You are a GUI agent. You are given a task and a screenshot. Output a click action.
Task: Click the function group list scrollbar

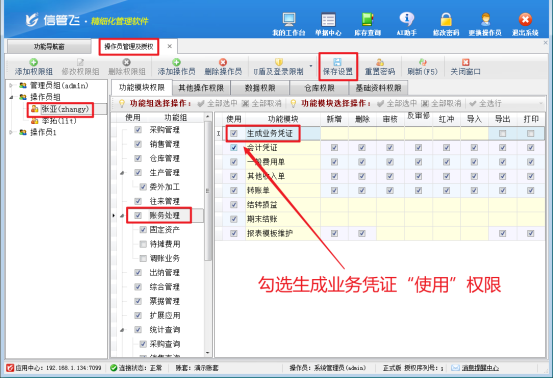208,190
